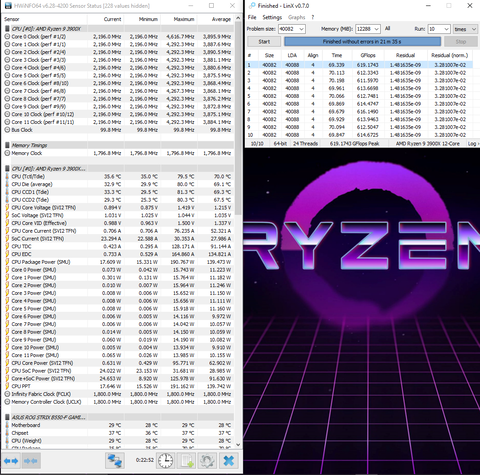This screenshot has height=475, width=480.
Task: Click the thermometer icon beside CPU CCD1 (Tdie)
Action: [x=7, y=192]
